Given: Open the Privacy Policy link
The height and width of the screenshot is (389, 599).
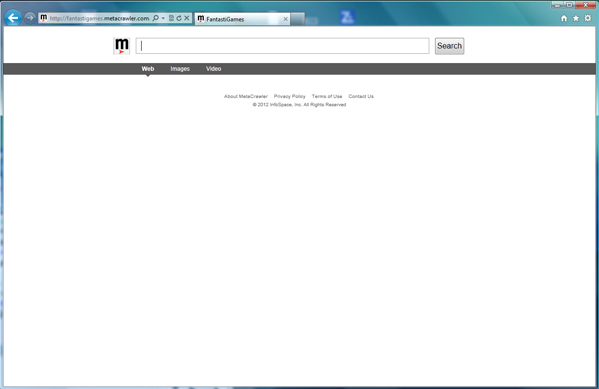Looking at the screenshot, I should click(x=290, y=96).
